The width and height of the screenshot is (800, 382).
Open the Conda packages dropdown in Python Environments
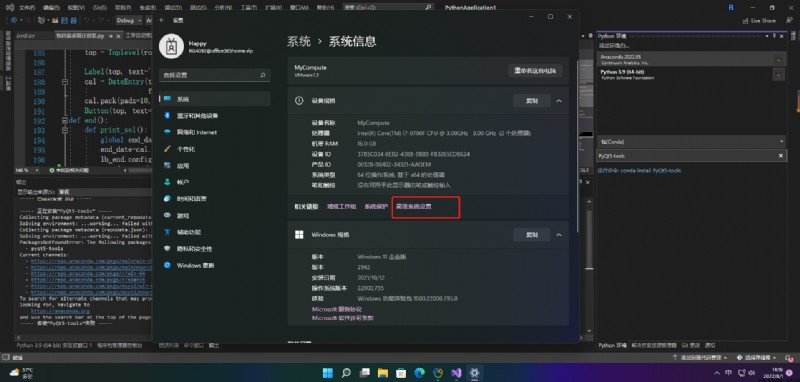(691, 141)
